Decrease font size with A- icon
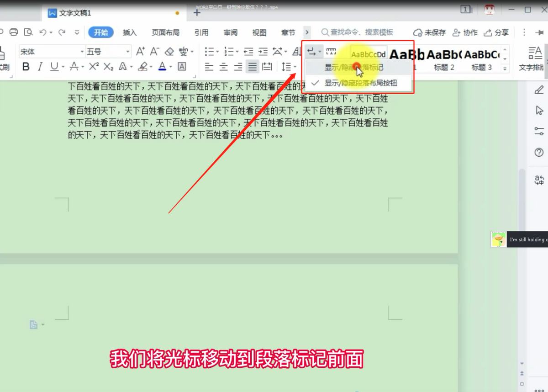This screenshot has width=548, height=392. (x=154, y=51)
